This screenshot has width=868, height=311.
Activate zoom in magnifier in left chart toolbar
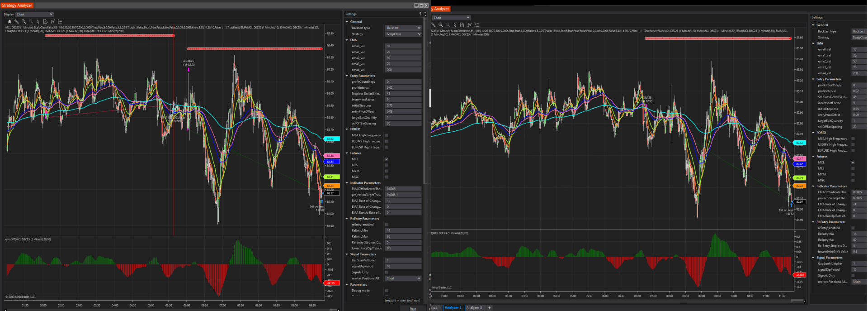pyautogui.click(x=24, y=21)
